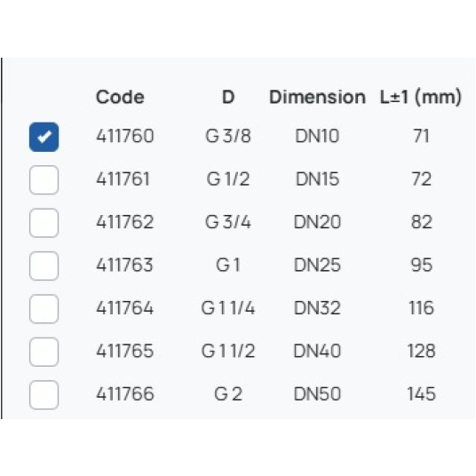Tick the checkbox beside code 411763
Viewport: 476px width, 476px height.
click(x=44, y=266)
